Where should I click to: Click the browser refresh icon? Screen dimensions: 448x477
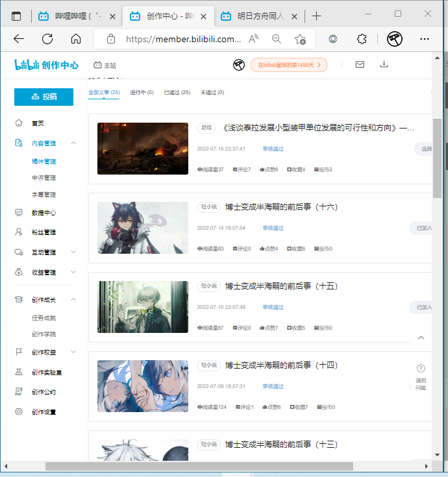pyautogui.click(x=47, y=39)
